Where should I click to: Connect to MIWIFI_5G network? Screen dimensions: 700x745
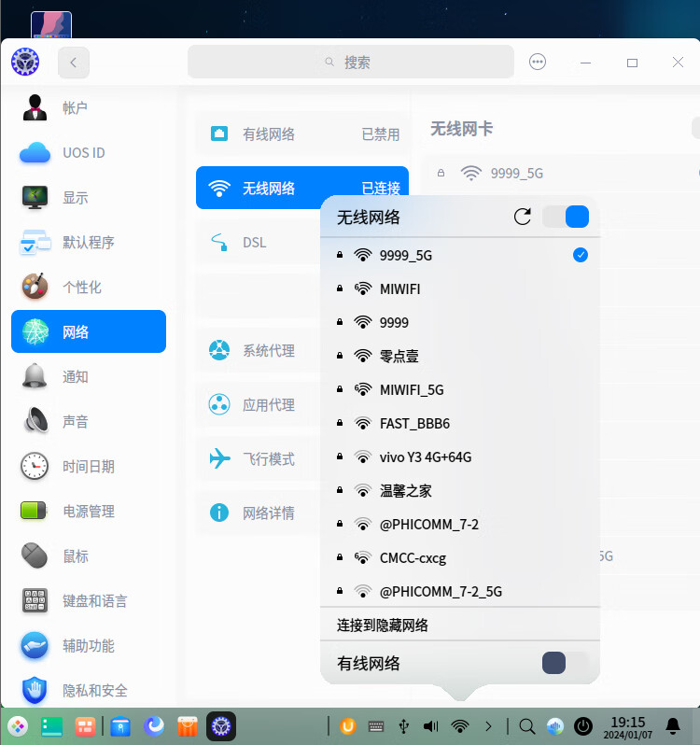pyautogui.click(x=460, y=389)
